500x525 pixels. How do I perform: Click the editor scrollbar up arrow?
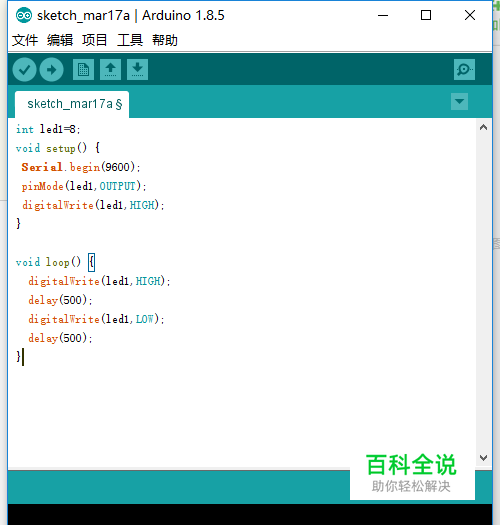(483, 127)
